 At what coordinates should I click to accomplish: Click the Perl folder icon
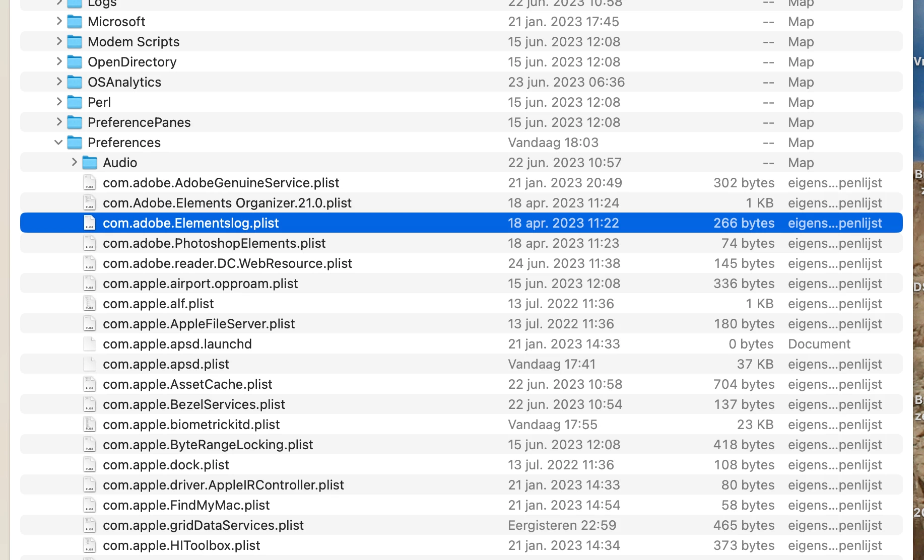click(x=75, y=102)
